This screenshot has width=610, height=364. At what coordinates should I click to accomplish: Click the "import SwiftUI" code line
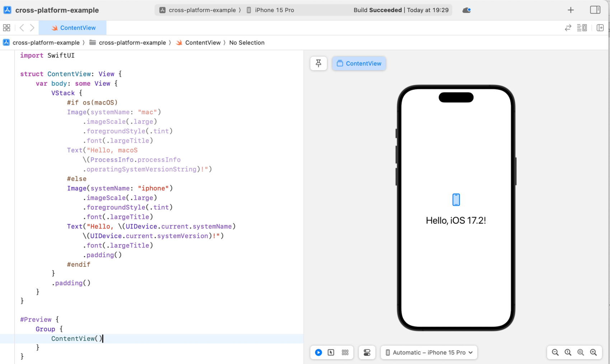coord(47,55)
